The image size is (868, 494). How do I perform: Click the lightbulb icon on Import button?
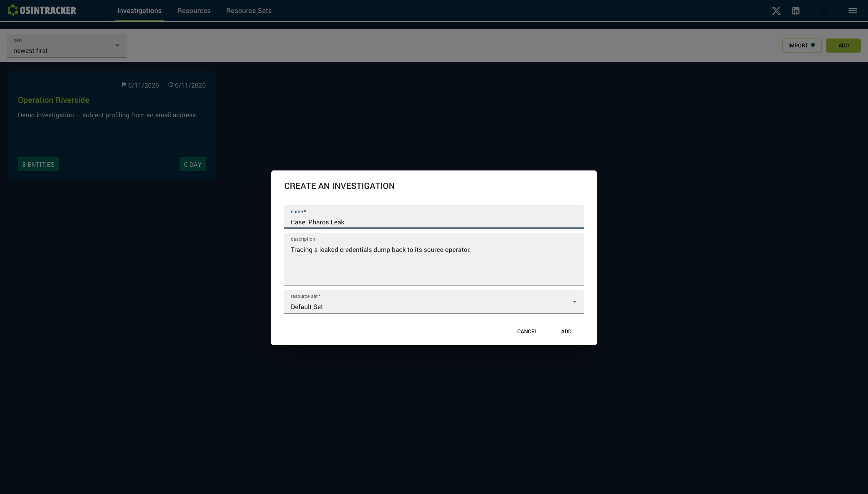pos(813,46)
